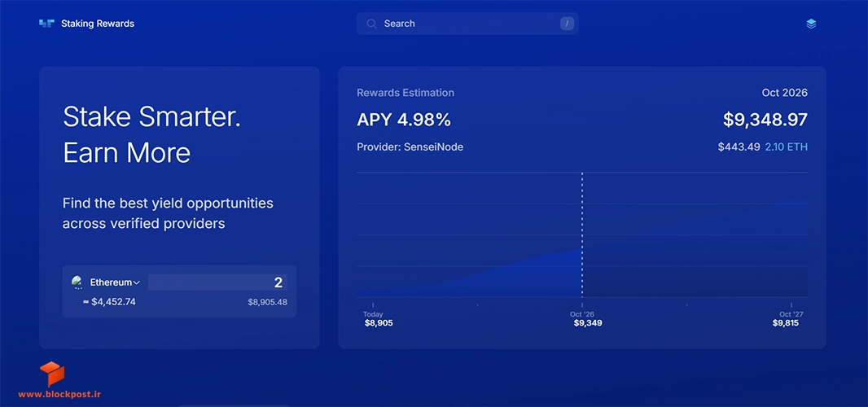Click the dashed Oct '26 chart marker line
The width and height of the screenshot is (868, 407).
[582, 234]
